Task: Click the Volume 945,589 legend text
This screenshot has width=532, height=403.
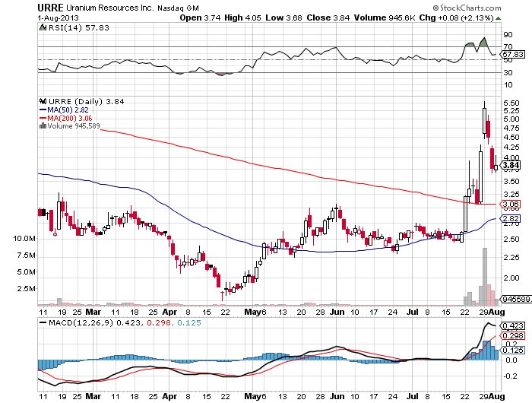Action: click(74, 126)
